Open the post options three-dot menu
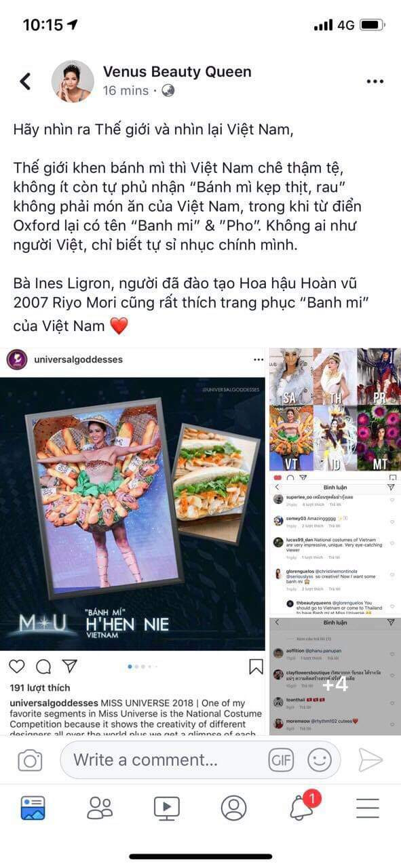The height and width of the screenshot is (868, 401). [375, 81]
